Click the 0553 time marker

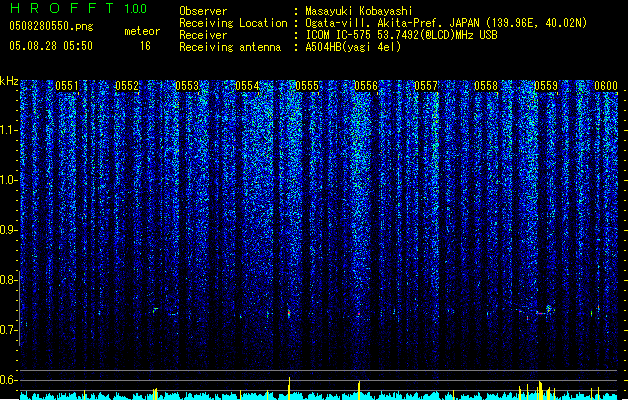pyautogui.click(x=187, y=86)
